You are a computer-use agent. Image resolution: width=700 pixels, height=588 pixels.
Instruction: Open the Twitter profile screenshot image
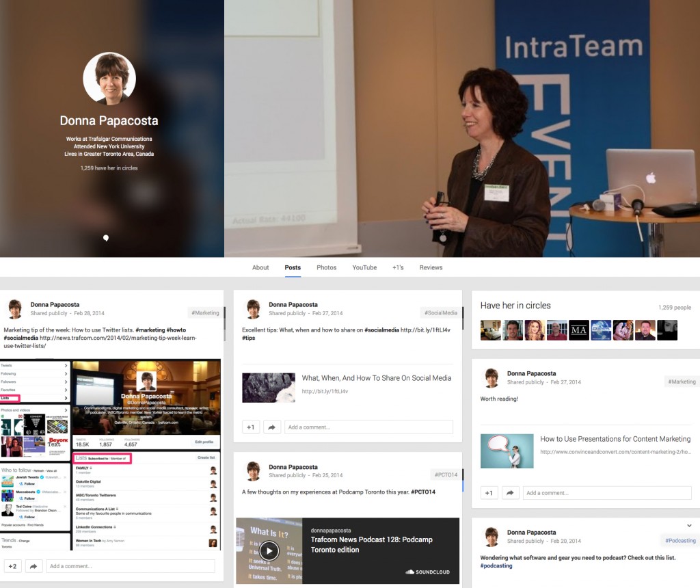[110, 455]
